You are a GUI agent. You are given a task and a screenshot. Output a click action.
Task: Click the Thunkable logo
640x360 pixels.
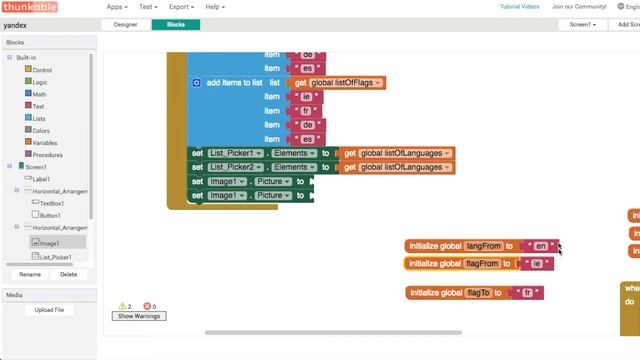(x=30, y=7)
